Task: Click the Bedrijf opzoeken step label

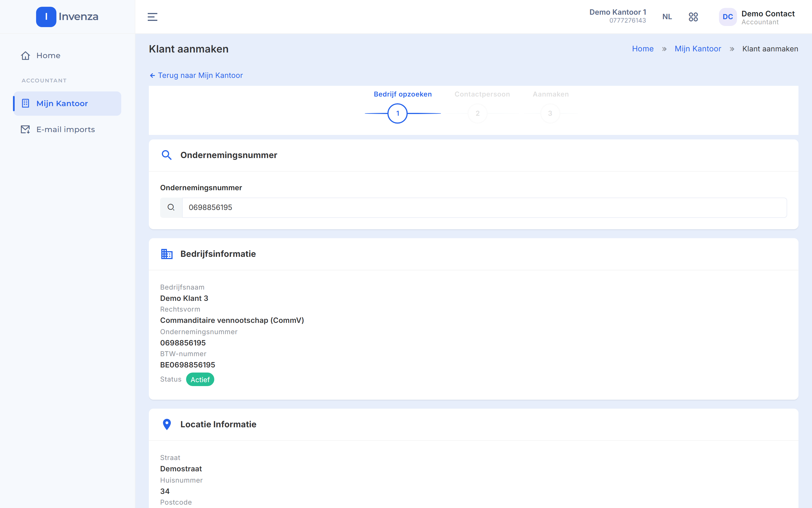Action: tap(403, 95)
